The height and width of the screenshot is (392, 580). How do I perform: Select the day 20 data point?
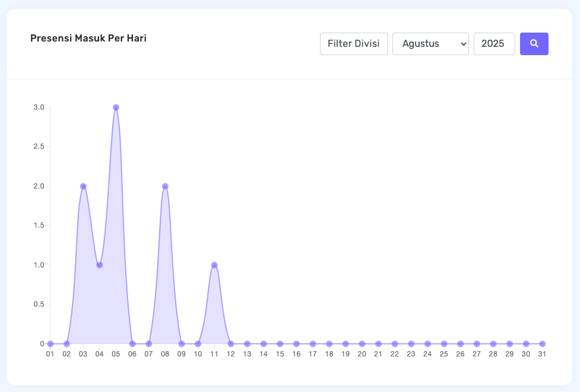tap(362, 344)
